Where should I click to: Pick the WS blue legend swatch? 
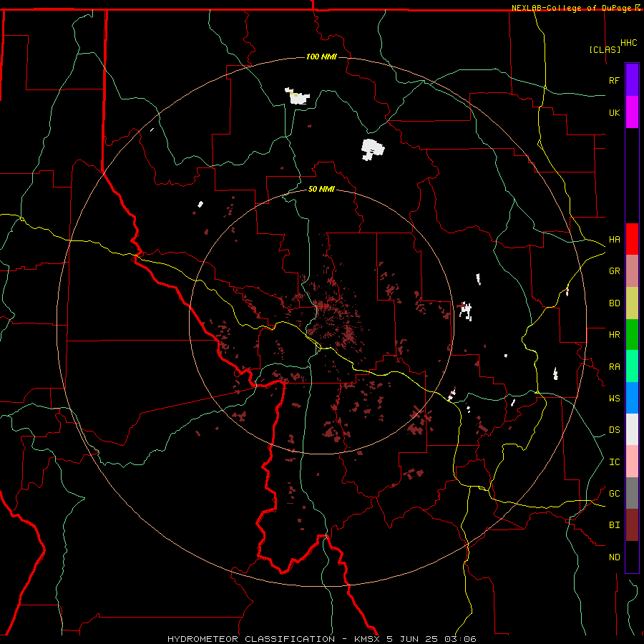click(632, 398)
